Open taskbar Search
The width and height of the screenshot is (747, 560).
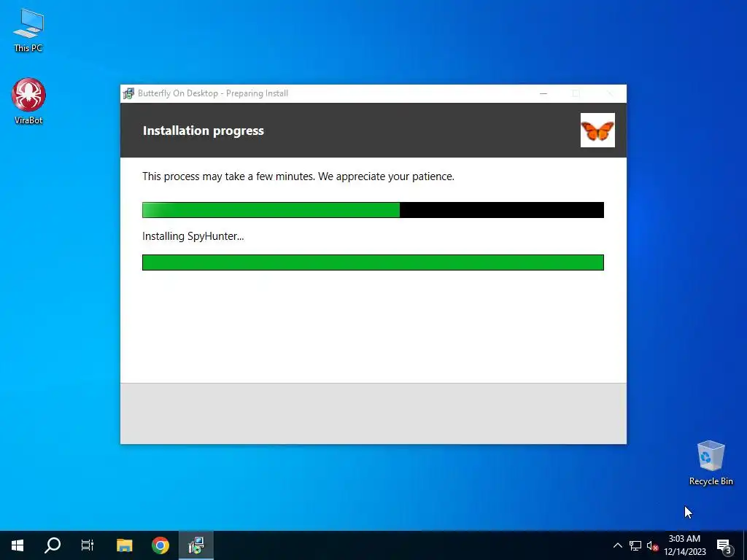(x=53, y=545)
